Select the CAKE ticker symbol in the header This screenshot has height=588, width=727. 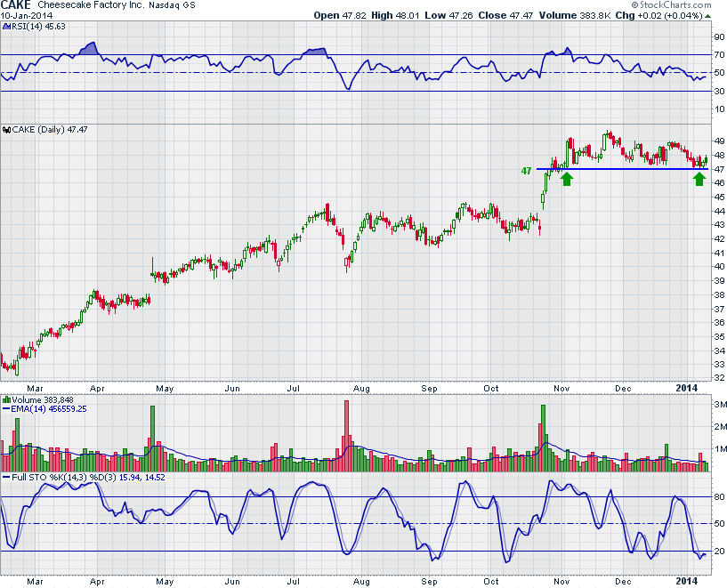coord(16,5)
